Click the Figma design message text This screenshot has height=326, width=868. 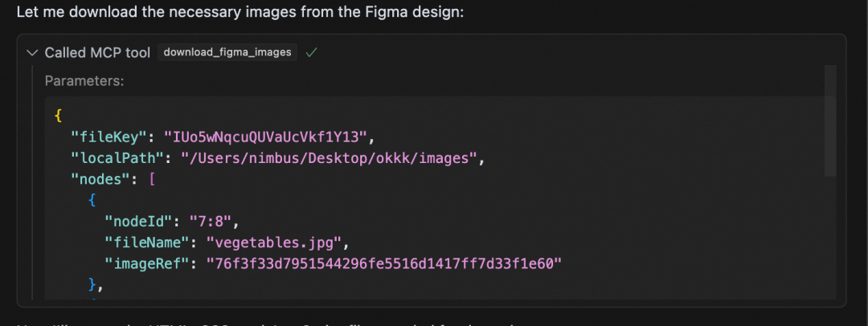point(240,11)
